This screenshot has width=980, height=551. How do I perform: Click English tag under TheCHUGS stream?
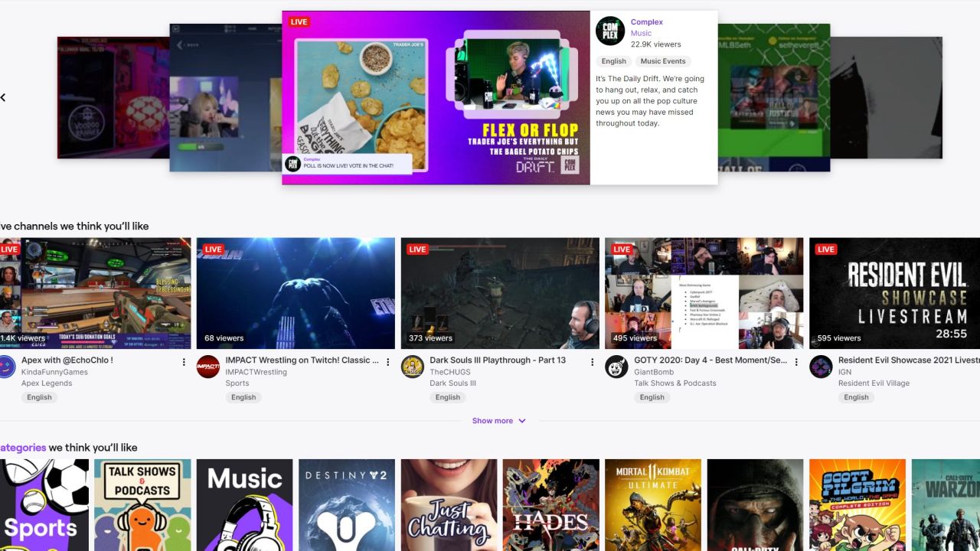pos(448,397)
